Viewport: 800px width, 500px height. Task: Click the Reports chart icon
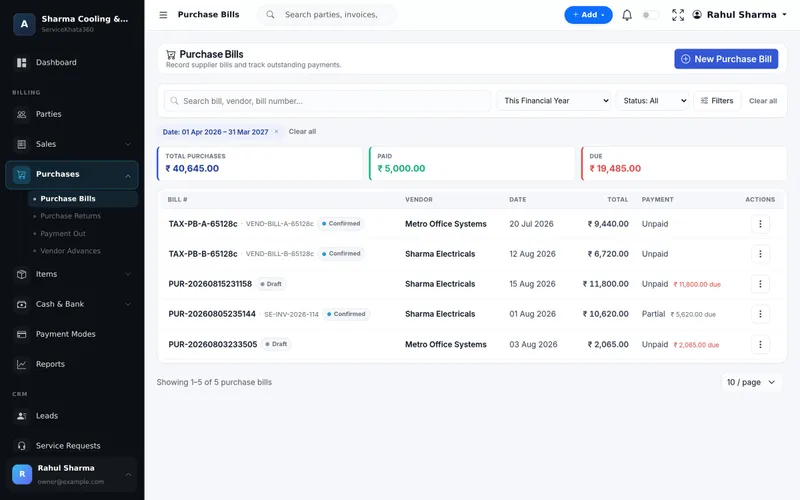21,364
